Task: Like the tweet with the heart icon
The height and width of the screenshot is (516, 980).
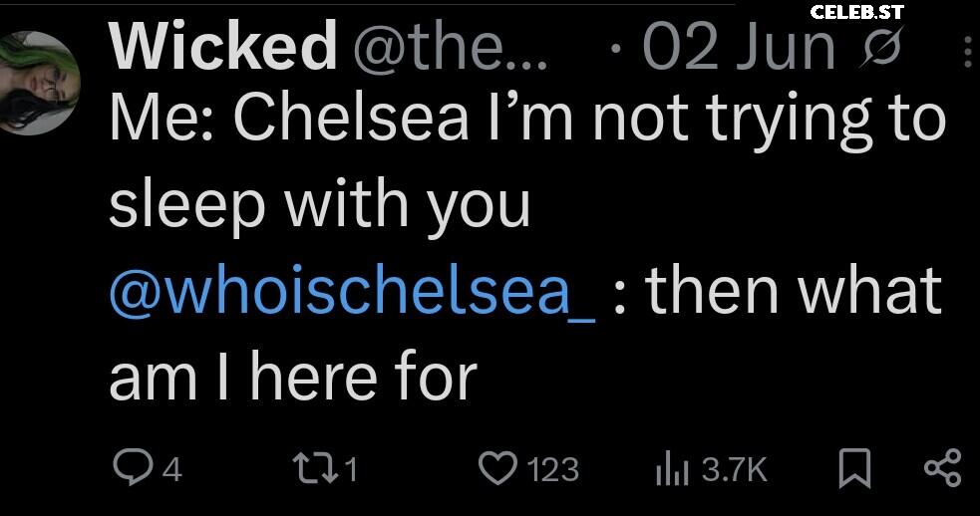Action: point(498,468)
